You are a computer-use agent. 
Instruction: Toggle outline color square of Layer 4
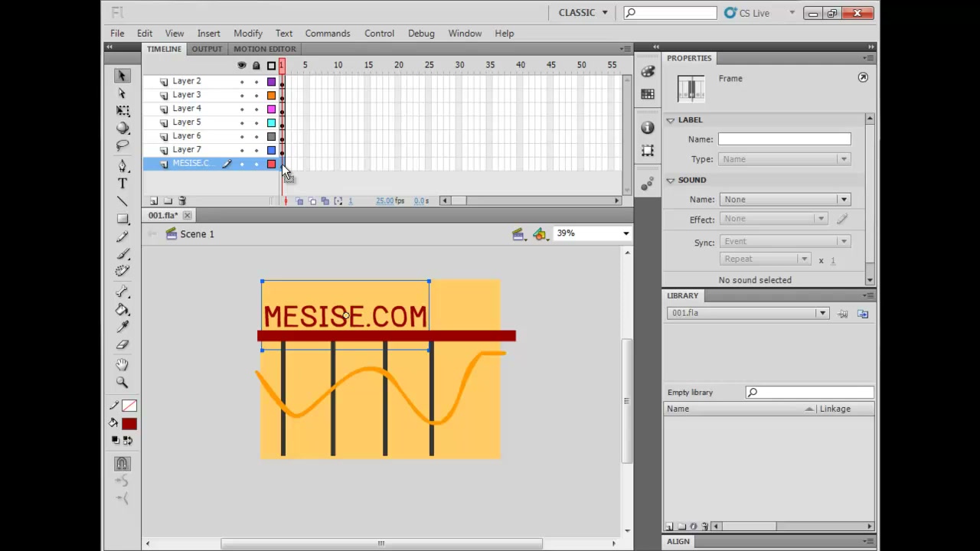point(271,109)
